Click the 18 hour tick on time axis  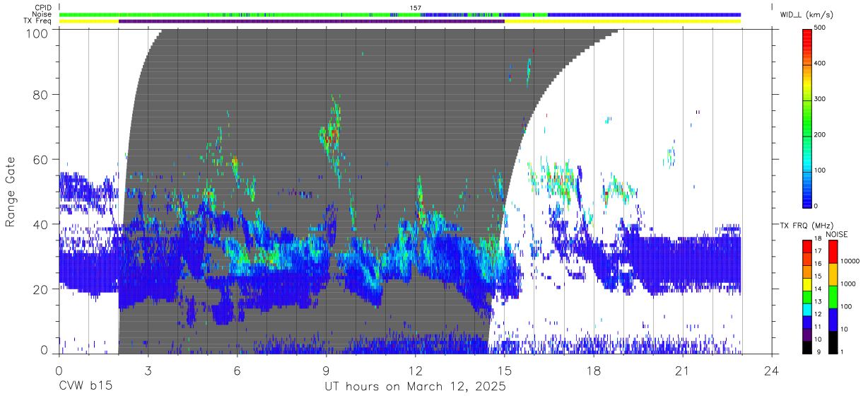pyautogui.click(x=593, y=371)
